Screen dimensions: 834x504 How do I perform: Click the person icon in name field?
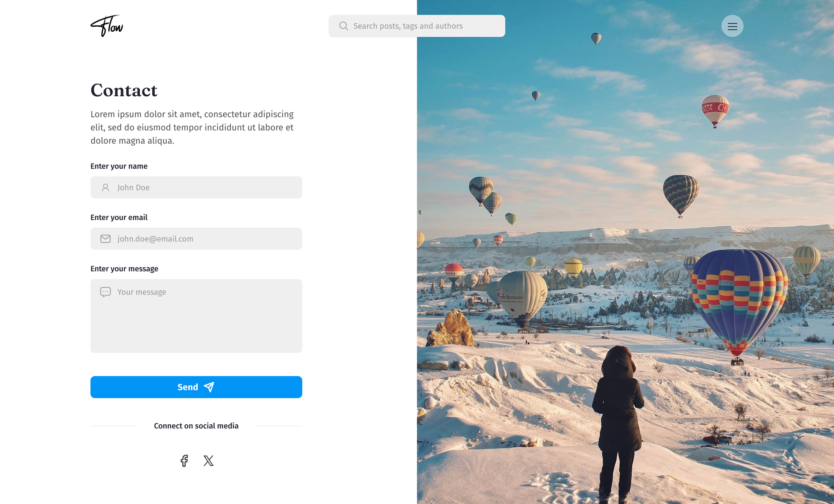pyautogui.click(x=106, y=188)
